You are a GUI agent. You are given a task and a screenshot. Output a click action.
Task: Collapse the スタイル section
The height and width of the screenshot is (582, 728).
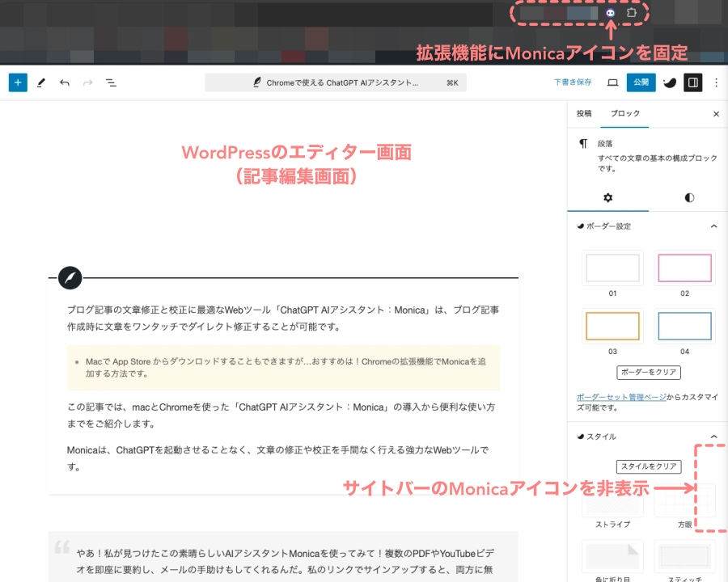click(713, 436)
